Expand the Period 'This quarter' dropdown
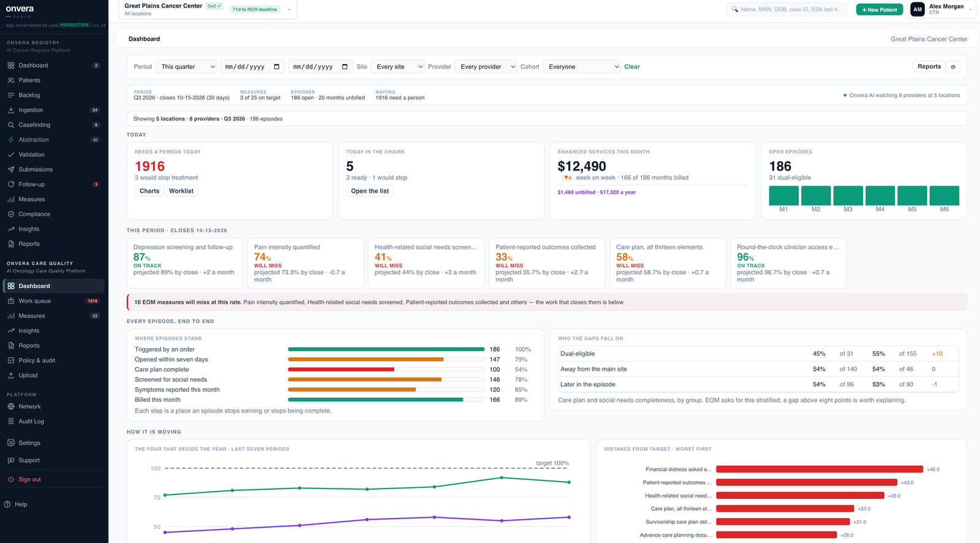Screen dimensions: 980x543 point(186,67)
